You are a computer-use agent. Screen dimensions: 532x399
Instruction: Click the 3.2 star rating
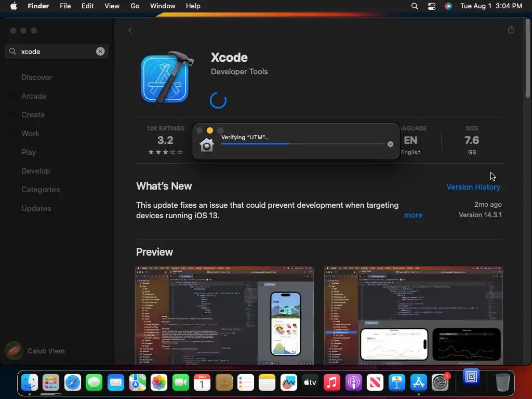pos(166,140)
